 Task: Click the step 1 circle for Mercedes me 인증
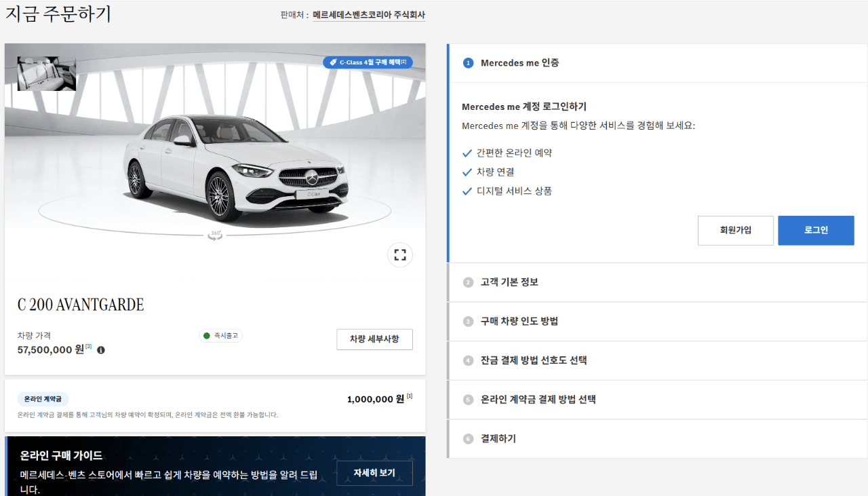pyautogui.click(x=467, y=62)
